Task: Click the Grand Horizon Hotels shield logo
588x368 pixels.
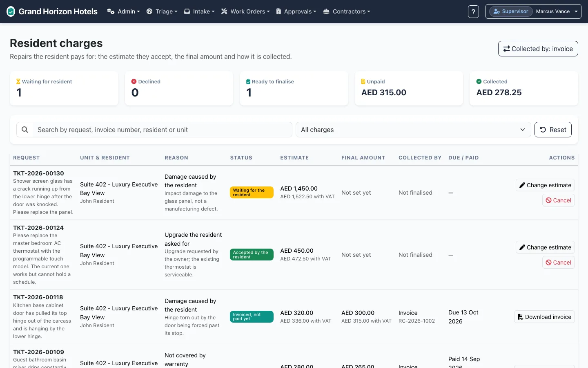Action: (x=11, y=11)
